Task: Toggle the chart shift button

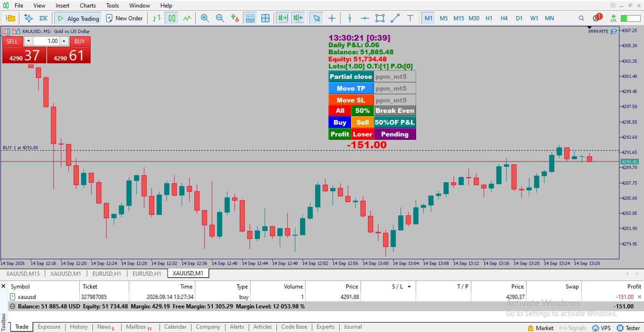Action: click(298, 18)
